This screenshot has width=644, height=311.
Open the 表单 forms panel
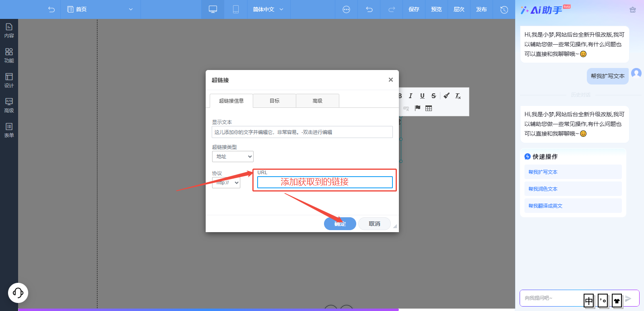(x=9, y=130)
